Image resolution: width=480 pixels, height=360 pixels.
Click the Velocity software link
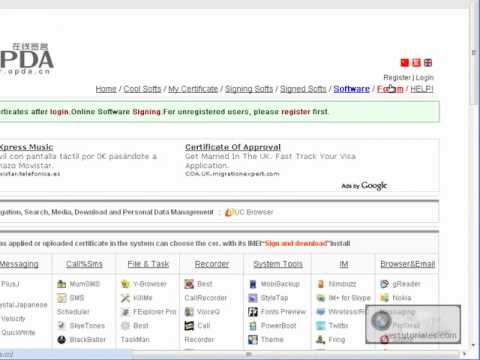point(13,319)
